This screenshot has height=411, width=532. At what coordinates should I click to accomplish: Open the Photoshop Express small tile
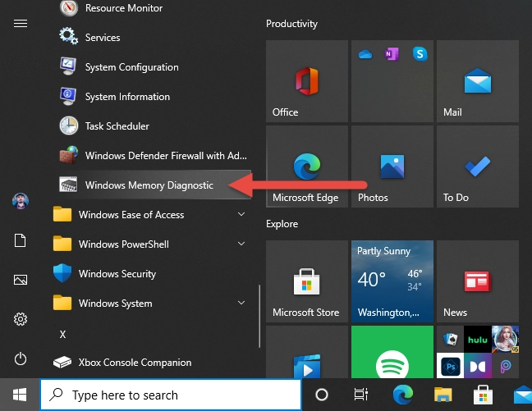(x=450, y=366)
